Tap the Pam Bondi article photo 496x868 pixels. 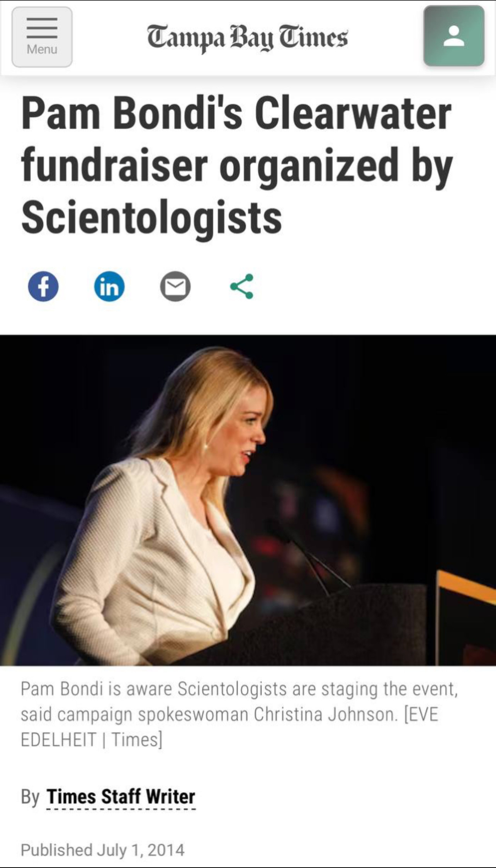click(x=248, y=500)
